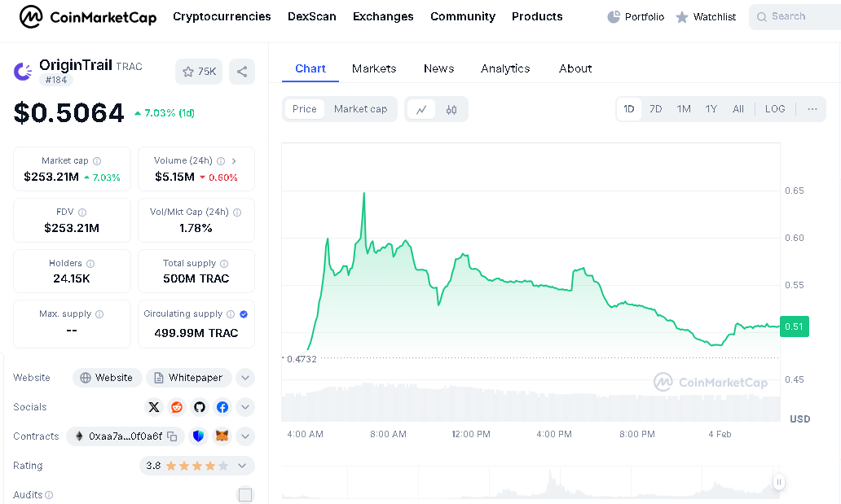Expand more contracts dropdown

point(245,436)
